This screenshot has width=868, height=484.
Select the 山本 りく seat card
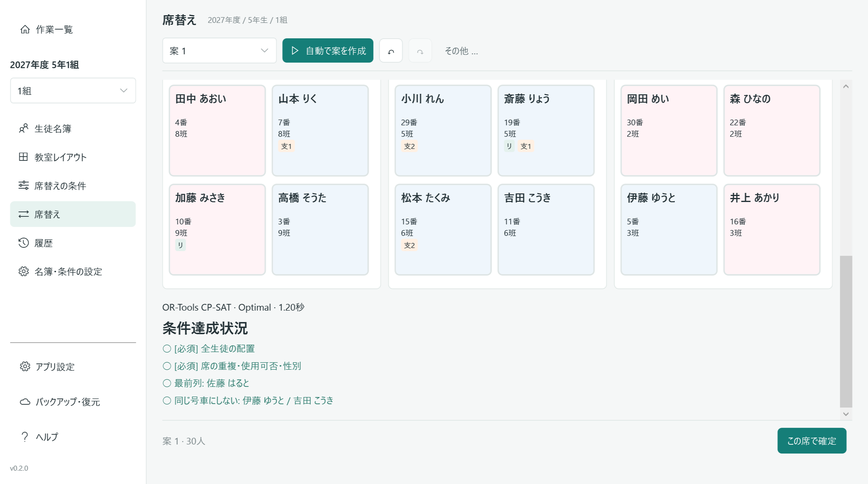pos(320,130)
